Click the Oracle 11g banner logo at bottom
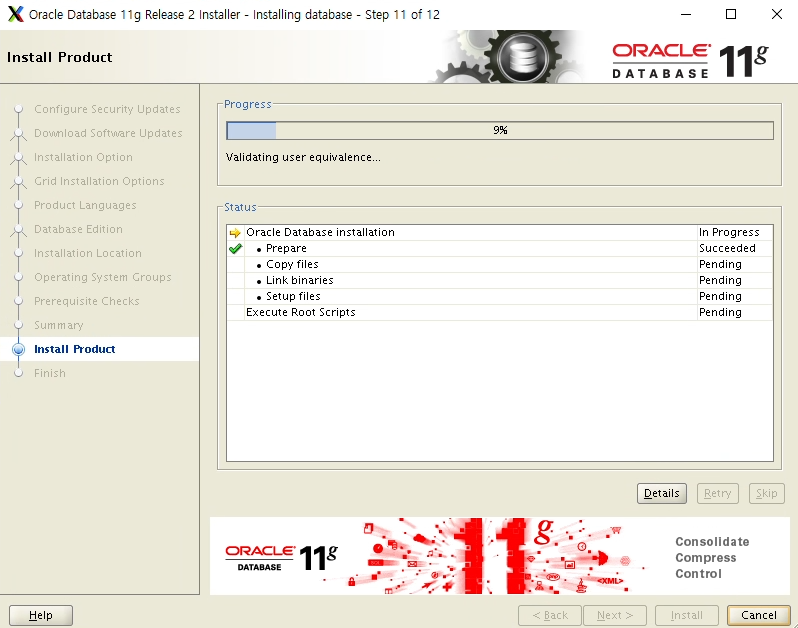Screen dimensions: 798x628 point(281,558)
